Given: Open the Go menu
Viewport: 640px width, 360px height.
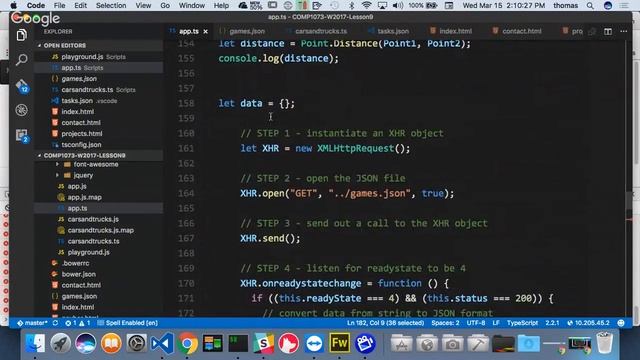Looking at the screenshot, I should 165,5.
